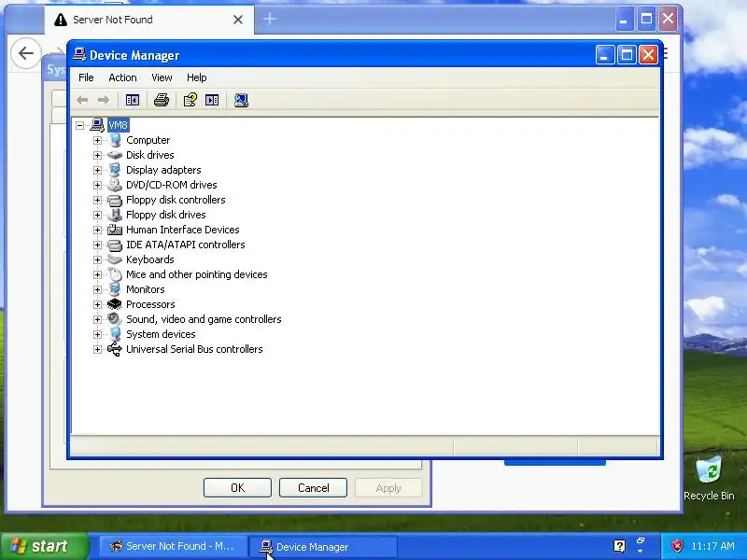Click the security shield tray icon
The width and height of the screenshot is (747, 560).
(x=677, y=546)
